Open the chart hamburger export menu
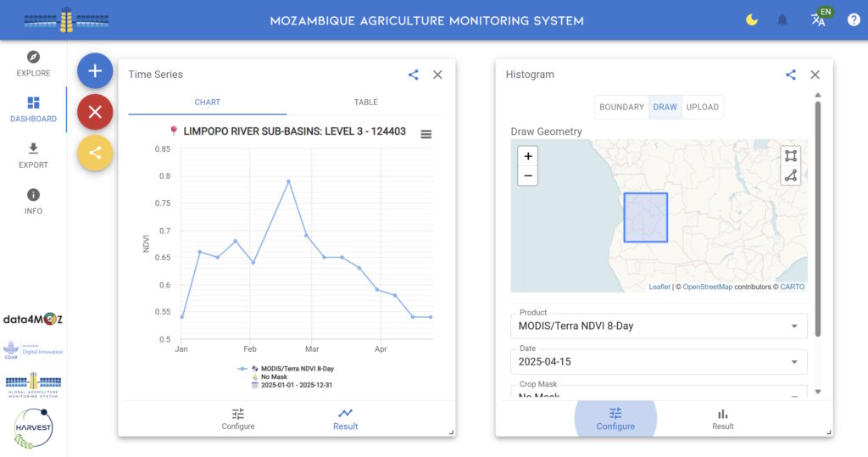 click(x=426, y=134)
